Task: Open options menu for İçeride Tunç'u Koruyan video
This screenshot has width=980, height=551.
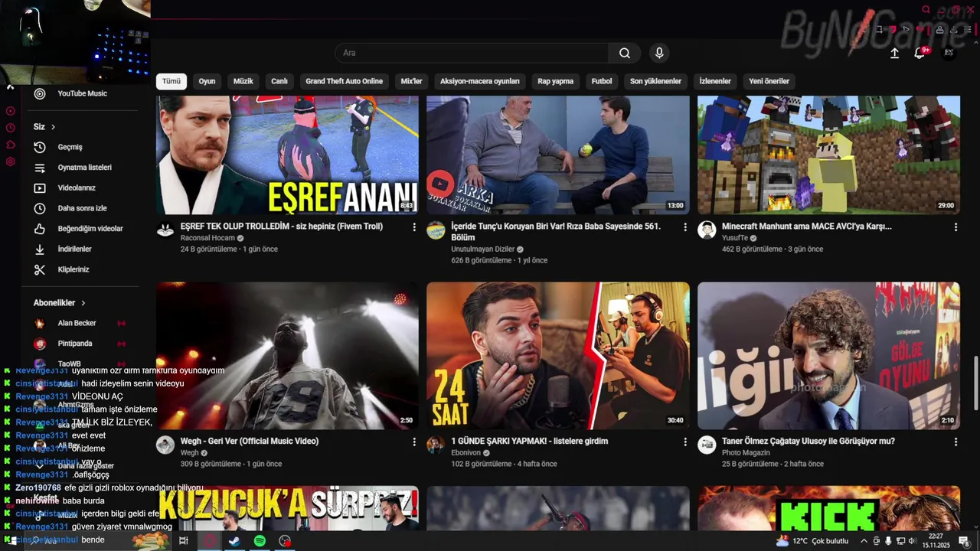Action: (x=685, y=227)
